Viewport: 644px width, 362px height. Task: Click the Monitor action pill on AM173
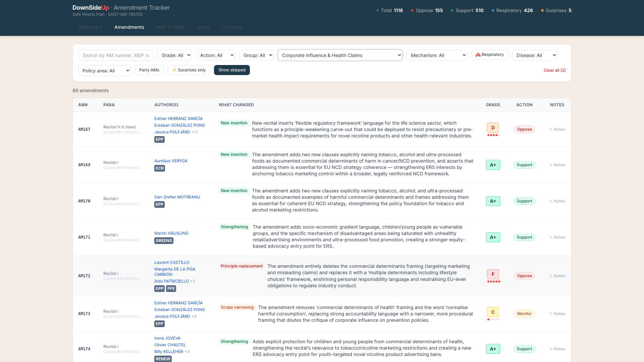click(524, 314)
